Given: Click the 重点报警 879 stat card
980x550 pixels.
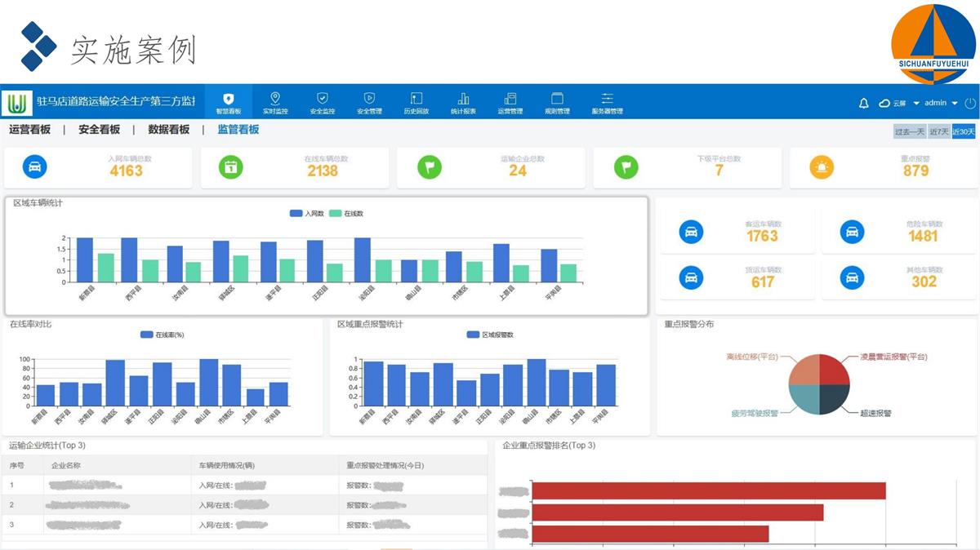Looking at the screenshot, I should click(x=882, y=167).
